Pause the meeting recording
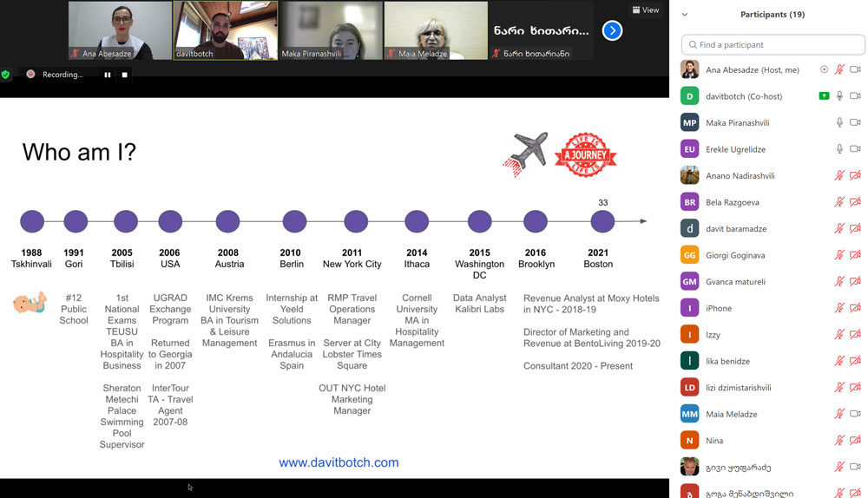Image resolution: width=868 pixels, height=498 pixels. coord(108,75)
